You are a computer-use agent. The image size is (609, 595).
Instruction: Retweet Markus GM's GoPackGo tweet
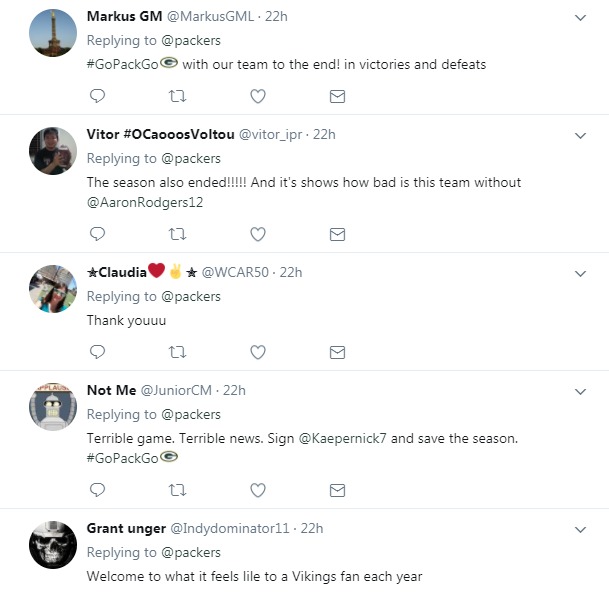177,96
